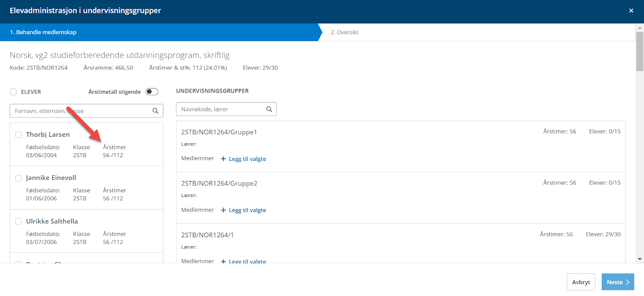Click the UNDERVISNINGSGRUPPER heading
The width and height of the screenshot is (644, 296).
click(x=213, y=91)
